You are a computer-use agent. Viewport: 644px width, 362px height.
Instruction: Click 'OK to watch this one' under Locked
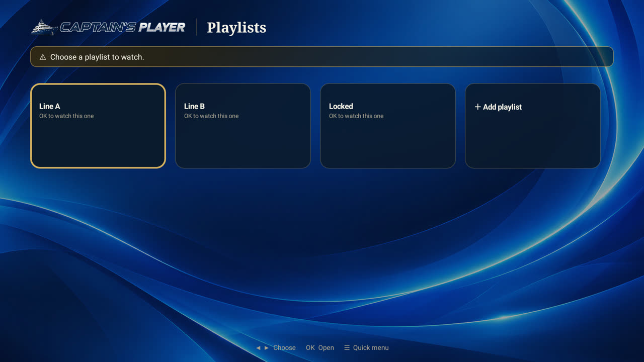pyautogui.click(x=356, y=116)
